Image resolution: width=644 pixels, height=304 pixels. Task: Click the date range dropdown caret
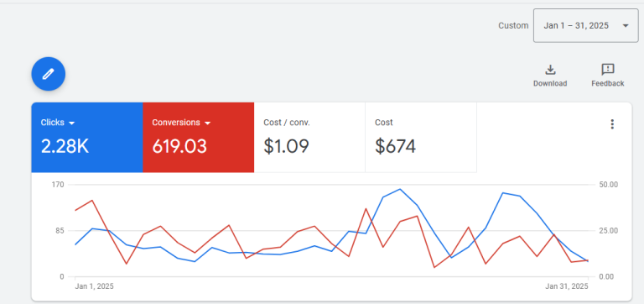click(x=626, y=26)
